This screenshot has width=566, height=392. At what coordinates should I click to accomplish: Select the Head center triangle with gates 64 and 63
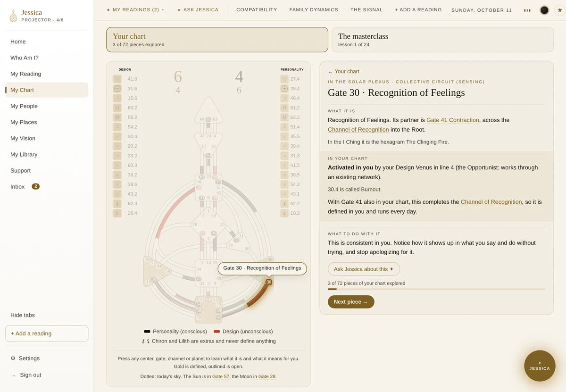(208, 111)
